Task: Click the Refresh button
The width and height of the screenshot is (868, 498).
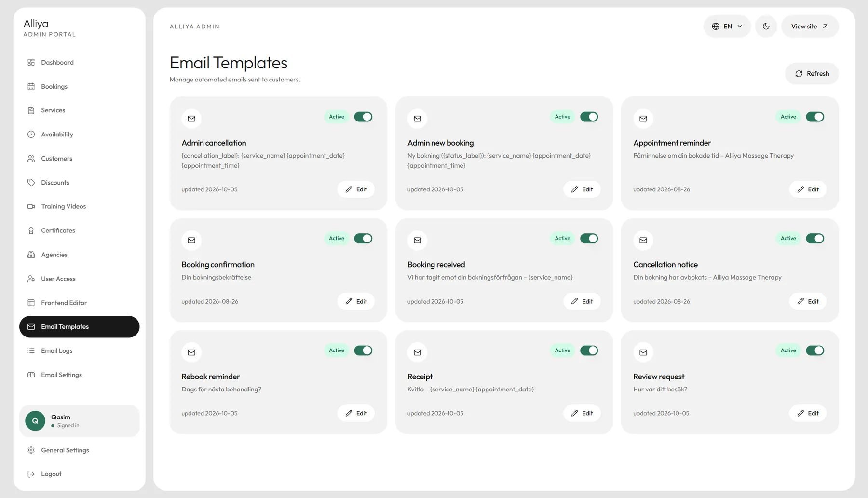Action: coord(812,74)
